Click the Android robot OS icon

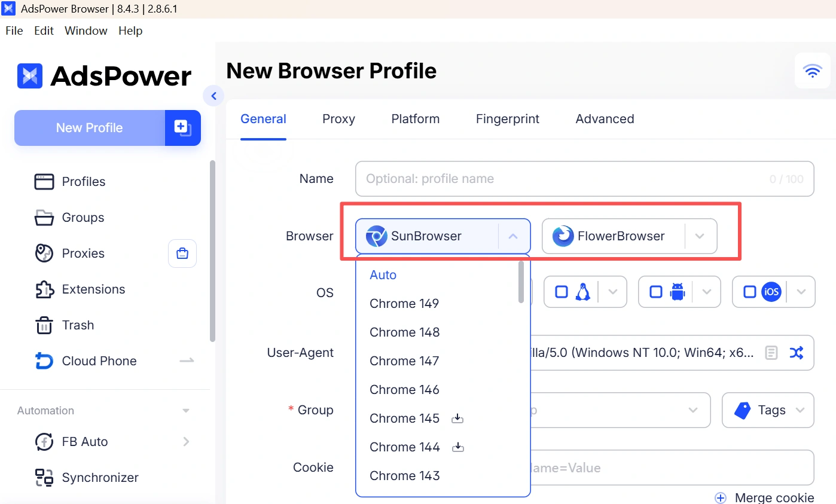coord(677,292)
